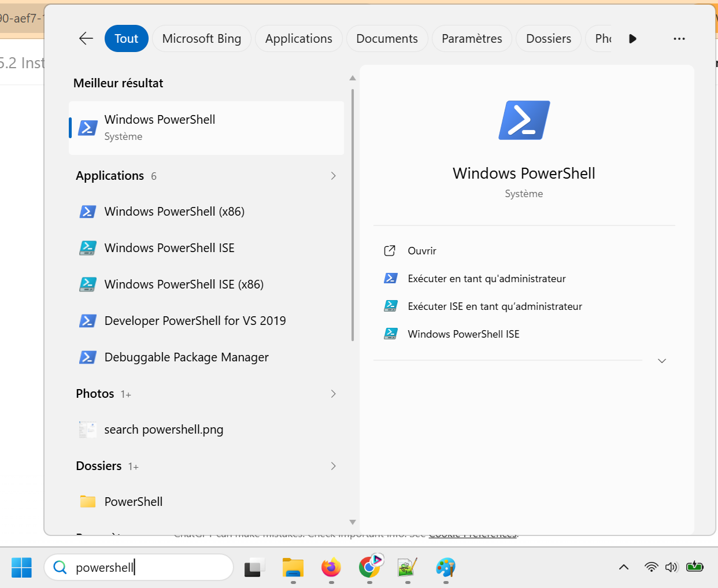718x588 pixels.
Task: Click the volume speaker tray icon
Action: pyautogui.click(x=671, y=567)
